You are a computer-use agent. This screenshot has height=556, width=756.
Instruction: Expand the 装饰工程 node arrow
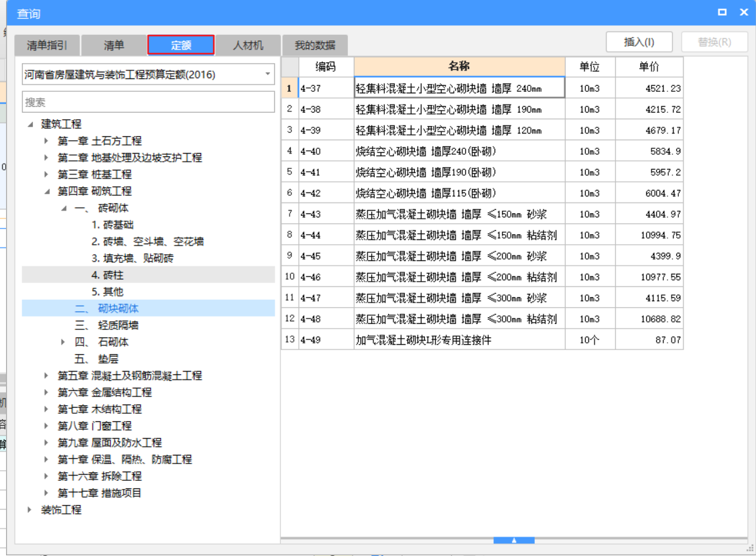pos(29,510)
